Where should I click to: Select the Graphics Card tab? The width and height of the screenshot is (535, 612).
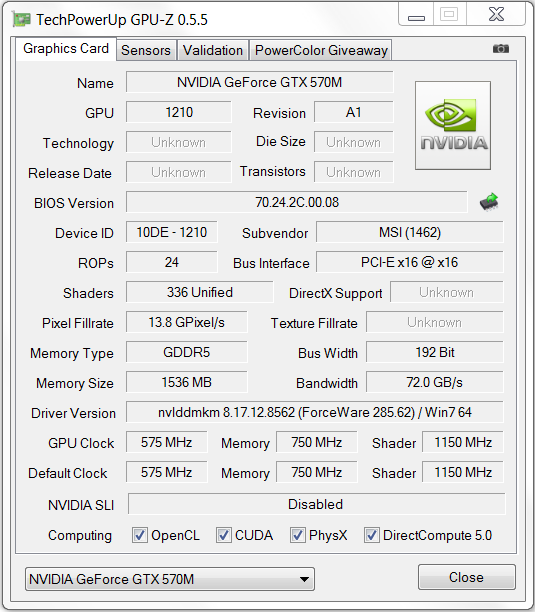pos(66,48)
